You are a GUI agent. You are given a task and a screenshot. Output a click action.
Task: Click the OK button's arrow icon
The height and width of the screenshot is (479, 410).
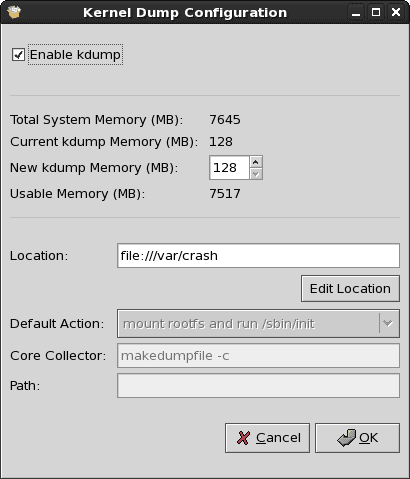(x=347, y=438)
